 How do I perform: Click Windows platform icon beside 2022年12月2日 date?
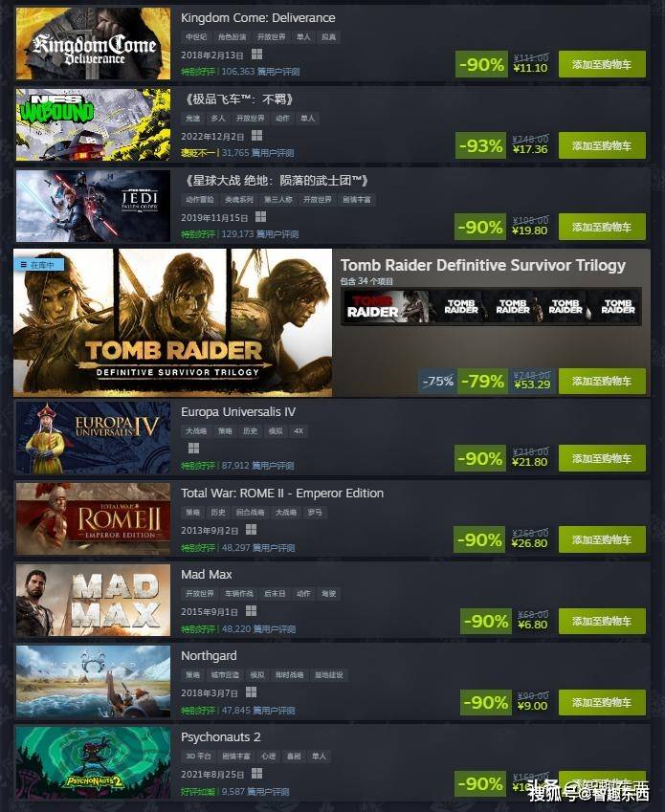[x=256, y=136]
